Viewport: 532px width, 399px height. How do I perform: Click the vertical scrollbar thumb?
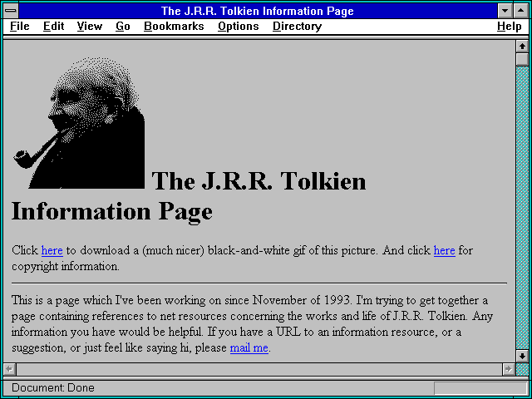[522, 59]
